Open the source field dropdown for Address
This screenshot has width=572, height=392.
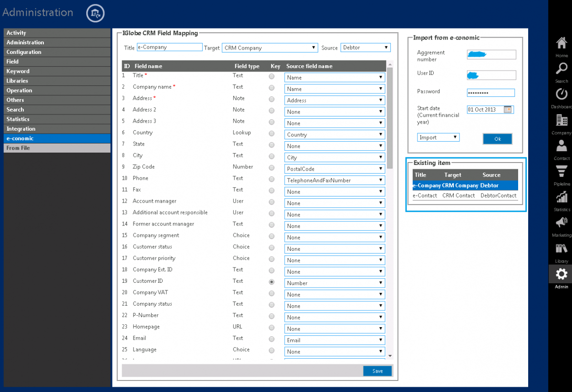point(335,100)
